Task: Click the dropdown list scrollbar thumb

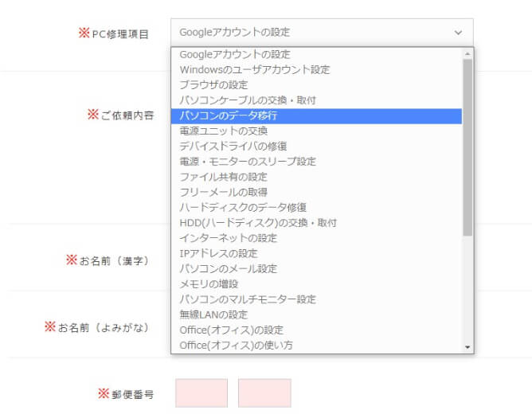Action: tap(467, 147)
